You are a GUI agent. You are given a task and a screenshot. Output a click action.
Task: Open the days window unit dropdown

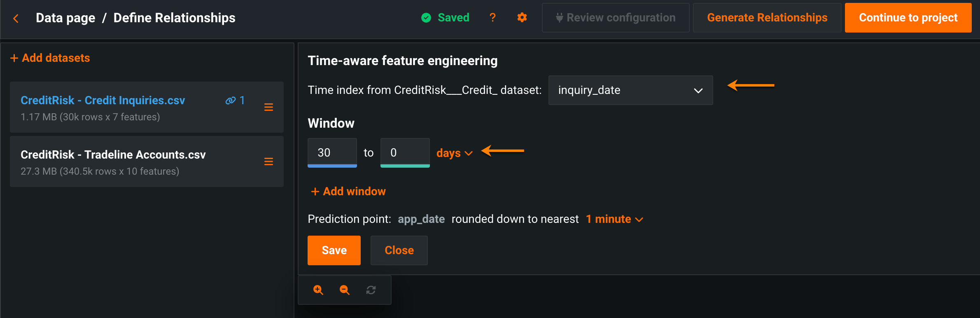pyautogui.click(x=454, y=153)
